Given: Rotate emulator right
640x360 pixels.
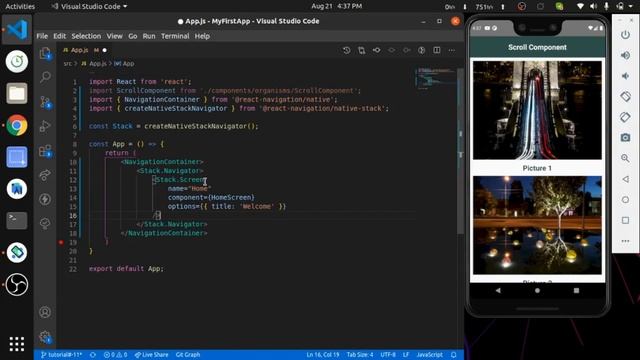Looking at the screenshot, I should pos(625,117).
